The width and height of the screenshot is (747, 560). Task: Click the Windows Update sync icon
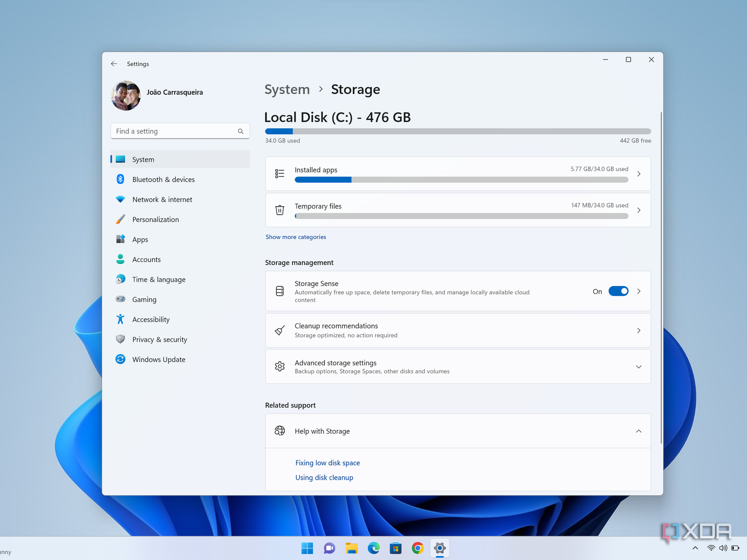[x=120, y=359]
